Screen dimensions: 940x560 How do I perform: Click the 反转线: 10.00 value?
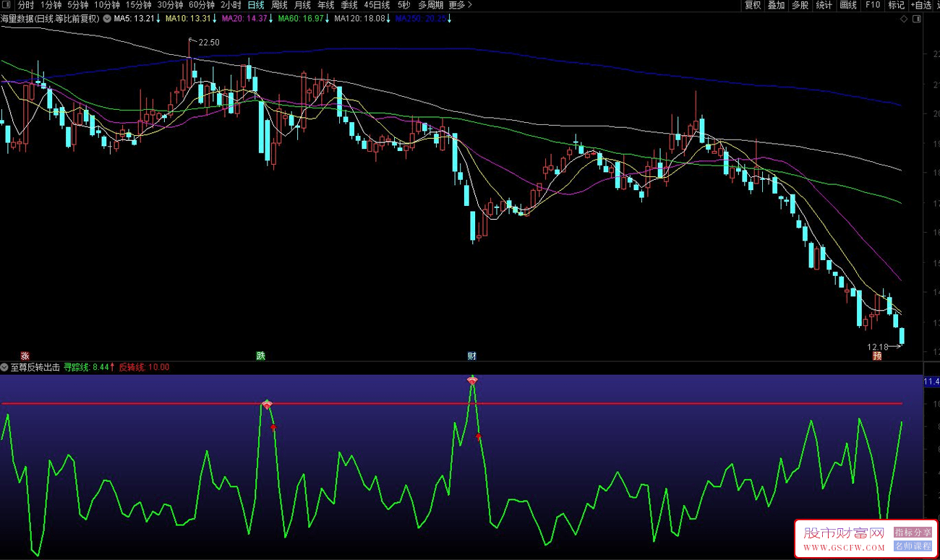144,367
